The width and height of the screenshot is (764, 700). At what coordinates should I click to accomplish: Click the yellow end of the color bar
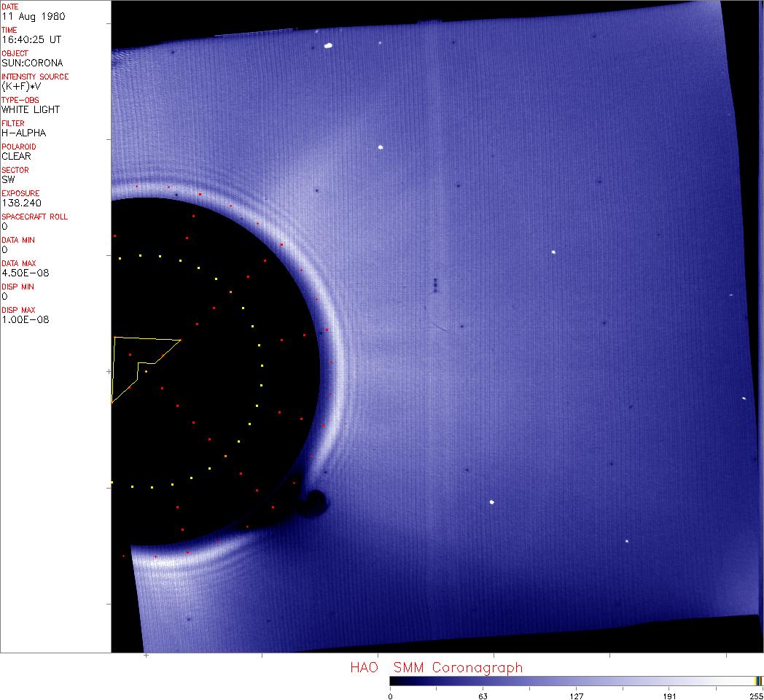point(758,680)
